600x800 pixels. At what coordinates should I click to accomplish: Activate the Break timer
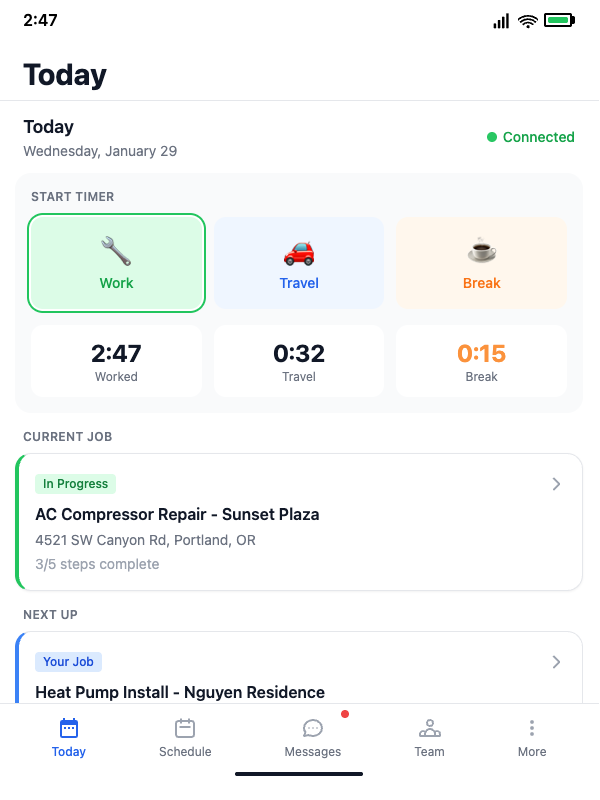(481, 262)
